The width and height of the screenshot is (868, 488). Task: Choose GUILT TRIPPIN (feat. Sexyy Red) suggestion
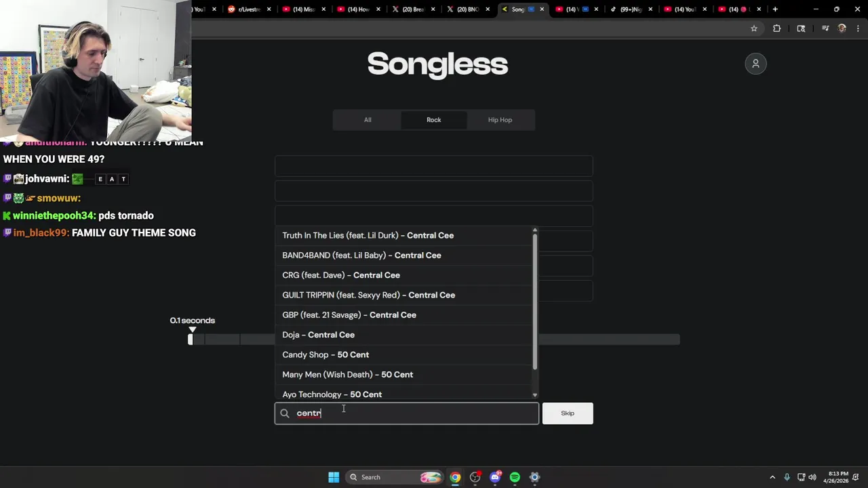coord(403,295)
